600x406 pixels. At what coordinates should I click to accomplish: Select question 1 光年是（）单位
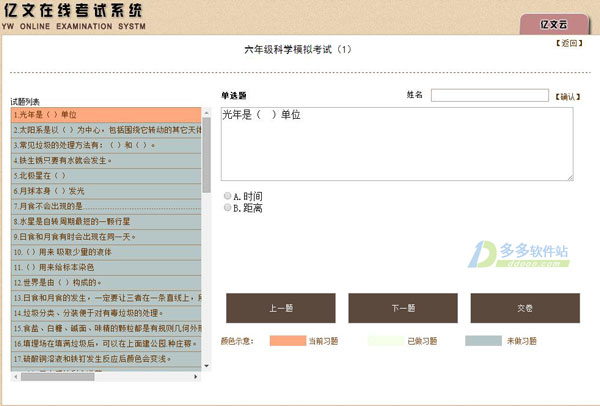pyautogui.click(x=106, y=115)
